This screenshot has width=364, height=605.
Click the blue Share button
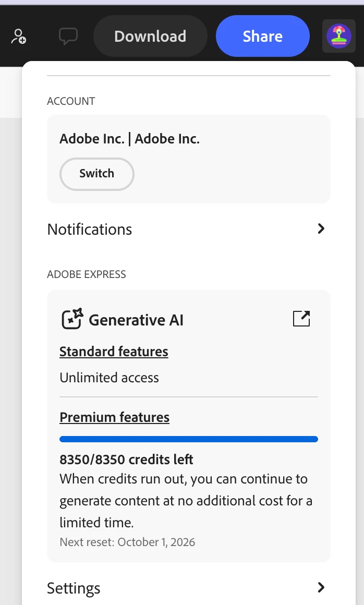[263, 36]
